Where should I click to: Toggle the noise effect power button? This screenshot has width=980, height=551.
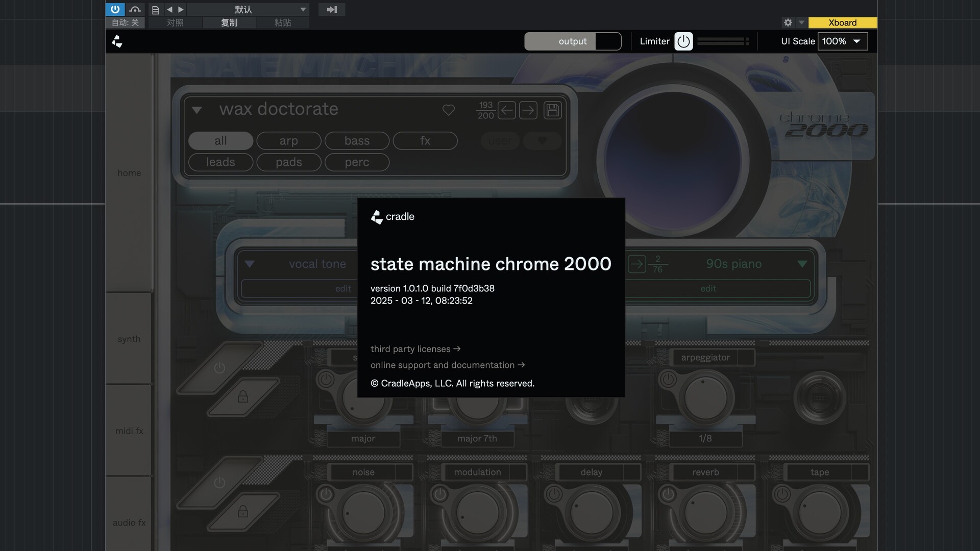[x=326, y=494]
